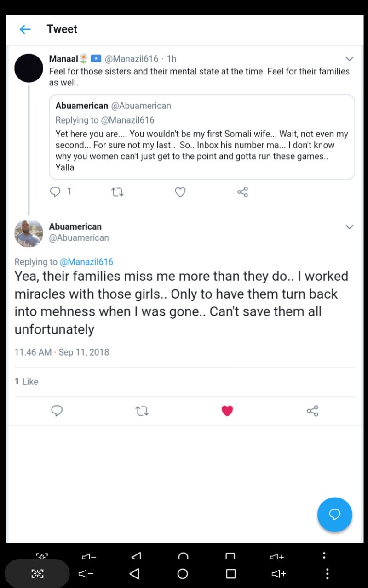This screenshot has height=588, width=368.
Task: Open Manaal's dark profile picture
Action: coord(29,68)
